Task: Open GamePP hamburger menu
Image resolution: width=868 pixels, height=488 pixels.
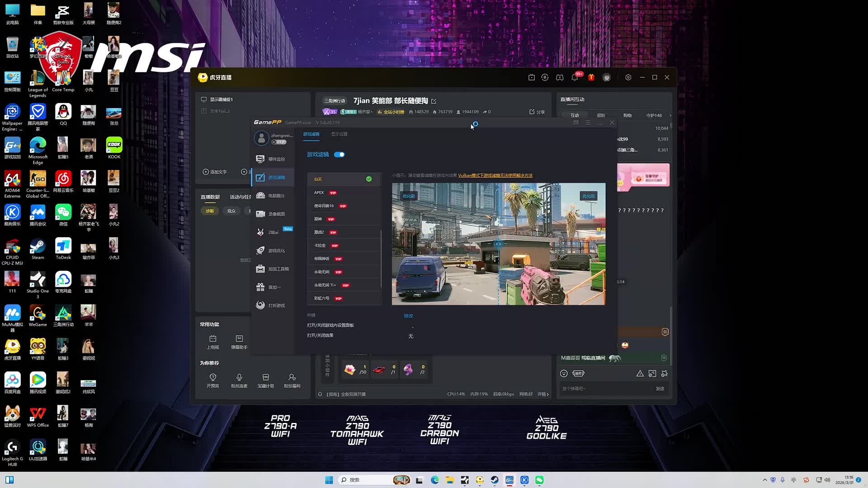Action: click(588, 122)
